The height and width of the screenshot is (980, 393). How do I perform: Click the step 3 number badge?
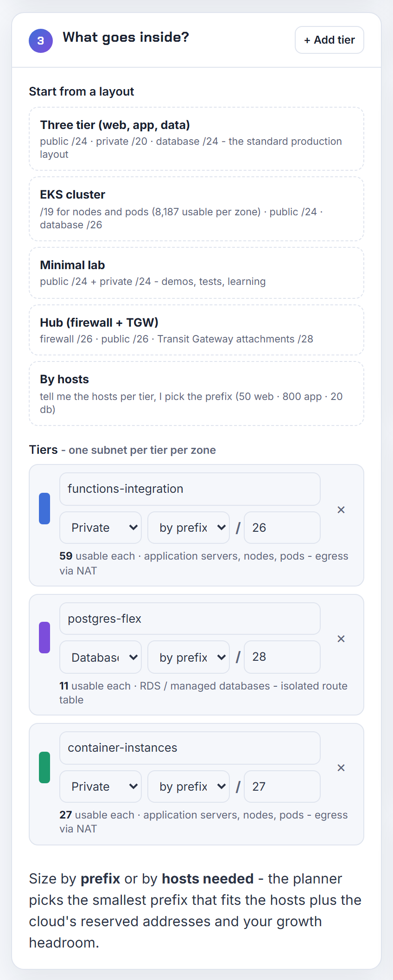click(x=41, y=41)
